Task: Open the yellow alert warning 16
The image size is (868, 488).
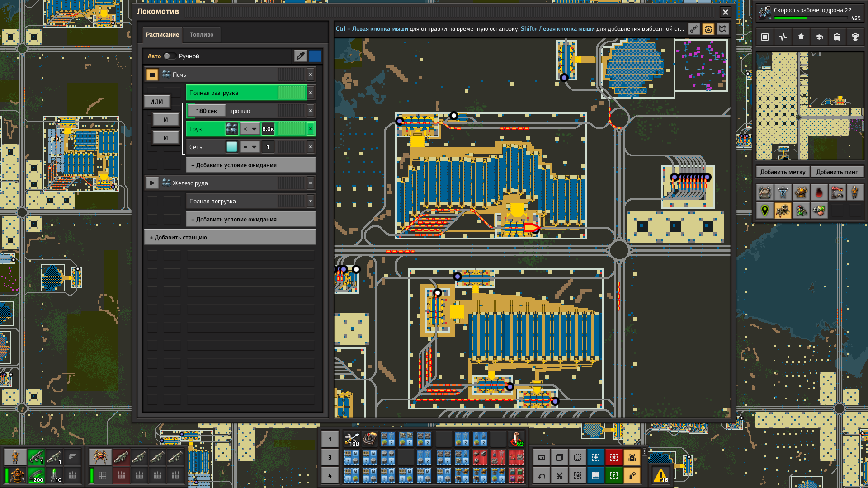Action: pos(661,475)
